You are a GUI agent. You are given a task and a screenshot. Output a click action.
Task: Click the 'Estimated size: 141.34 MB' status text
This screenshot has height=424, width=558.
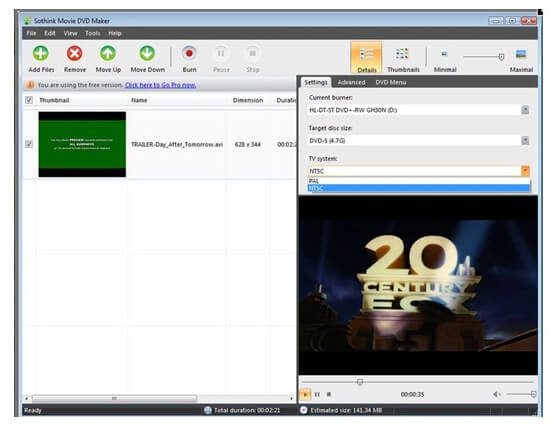coord(346,410)
